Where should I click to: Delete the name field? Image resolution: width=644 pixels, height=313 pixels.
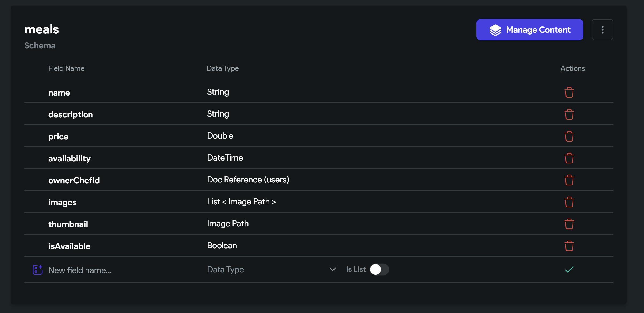pyautogui.click(x=569, y=92)
